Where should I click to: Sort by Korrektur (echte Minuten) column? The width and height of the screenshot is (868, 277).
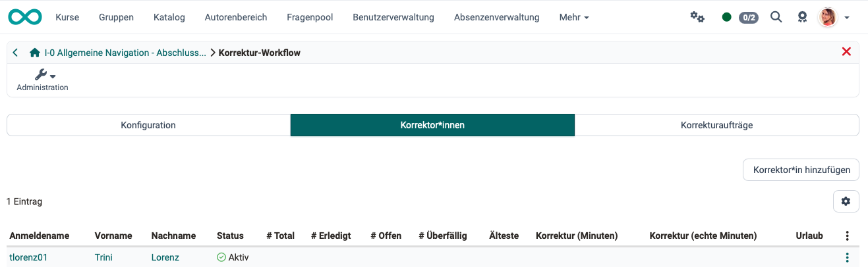(x=703, y=236)
